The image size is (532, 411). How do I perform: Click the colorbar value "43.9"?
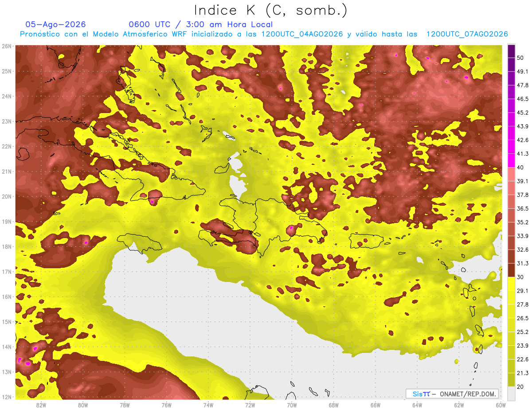522,126
